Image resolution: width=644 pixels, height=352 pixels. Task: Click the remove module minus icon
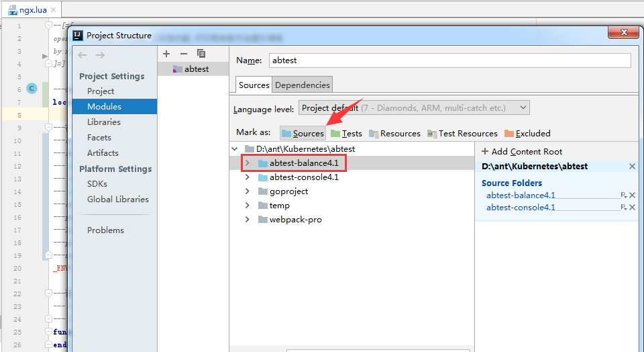click(x=184, y=54)
